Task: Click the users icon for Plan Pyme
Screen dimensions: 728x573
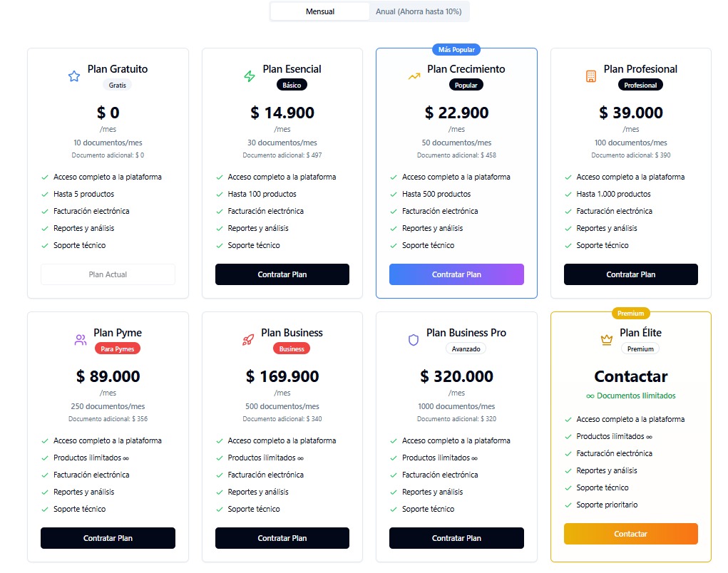Action: 81,340
